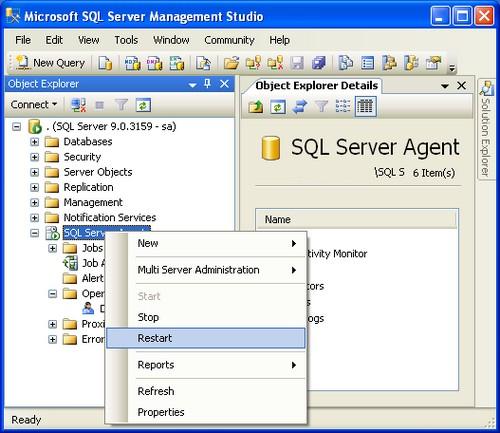500x433 pixels.
Task: Expand the Notification Services node
Action: coord(34,218)
